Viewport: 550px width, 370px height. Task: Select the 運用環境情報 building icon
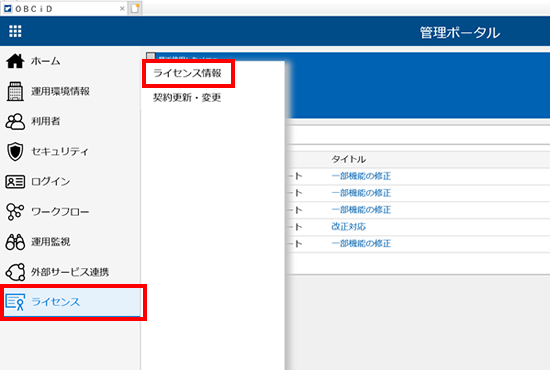pos(15,91)
